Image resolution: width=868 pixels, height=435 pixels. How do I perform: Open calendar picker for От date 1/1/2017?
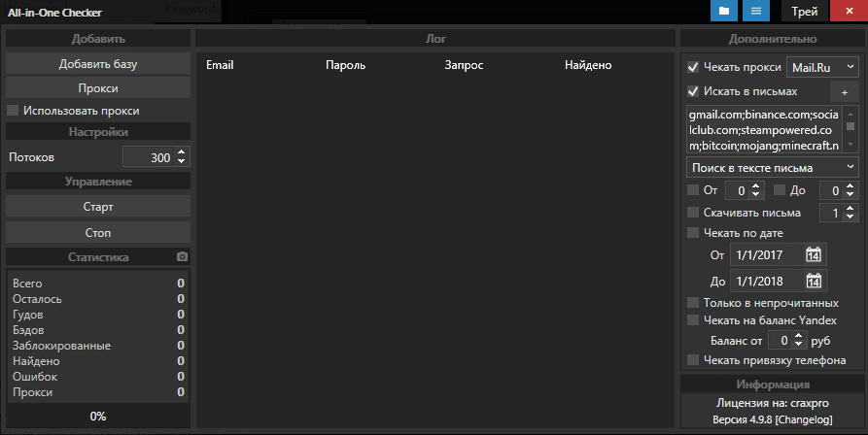point(814,254)
